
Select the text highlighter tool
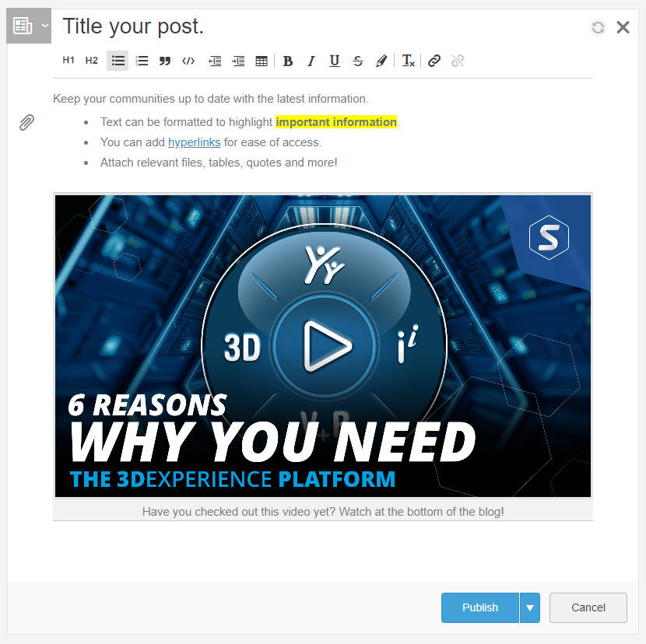point(381,60)
